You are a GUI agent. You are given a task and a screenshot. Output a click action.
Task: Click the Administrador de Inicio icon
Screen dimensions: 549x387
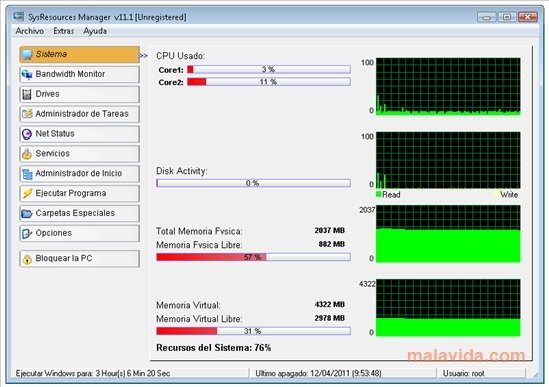click(27, 174)
